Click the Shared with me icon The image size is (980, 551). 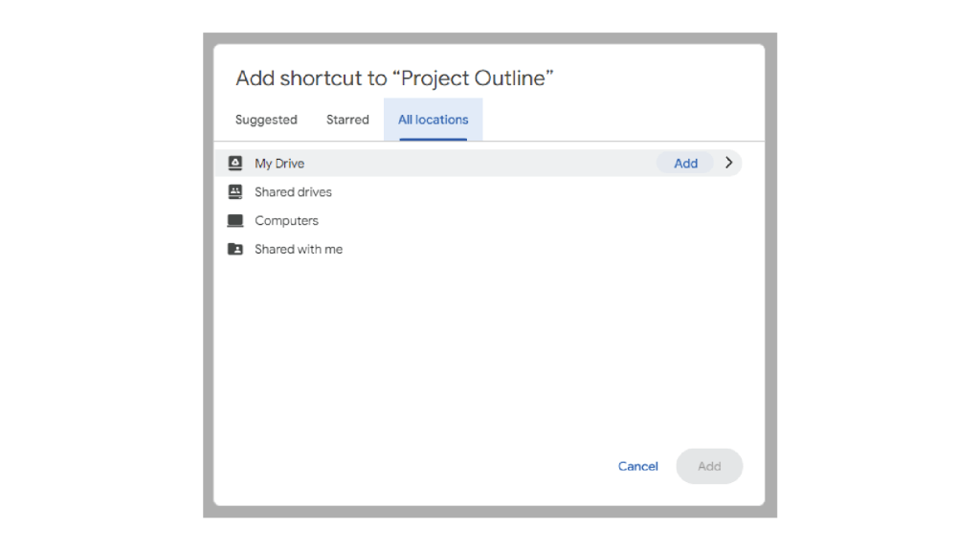click(234, 249)
